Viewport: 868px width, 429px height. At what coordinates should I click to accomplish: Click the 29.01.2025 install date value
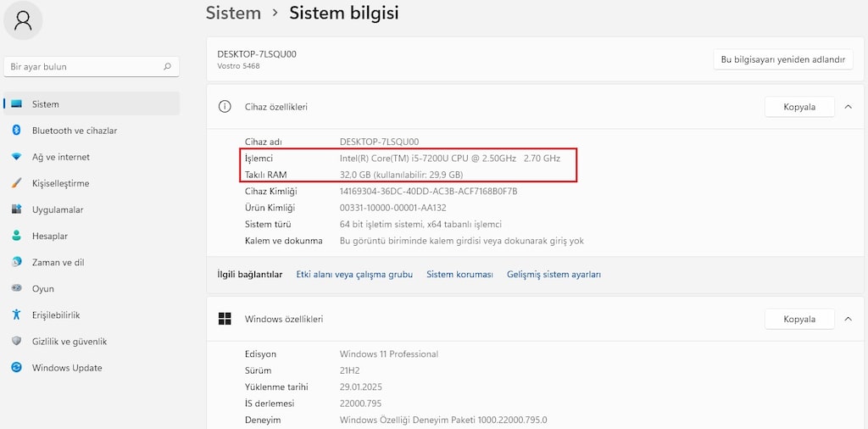[361, 387]
